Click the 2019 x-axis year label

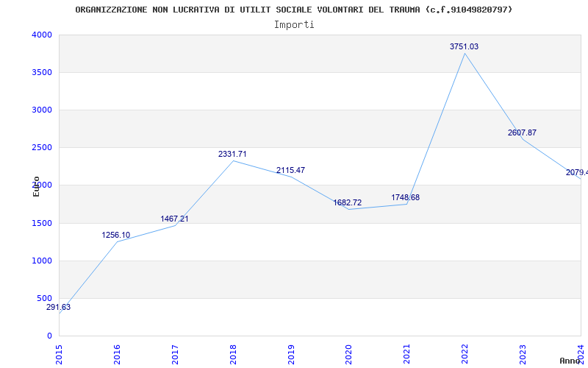[291, 354]
